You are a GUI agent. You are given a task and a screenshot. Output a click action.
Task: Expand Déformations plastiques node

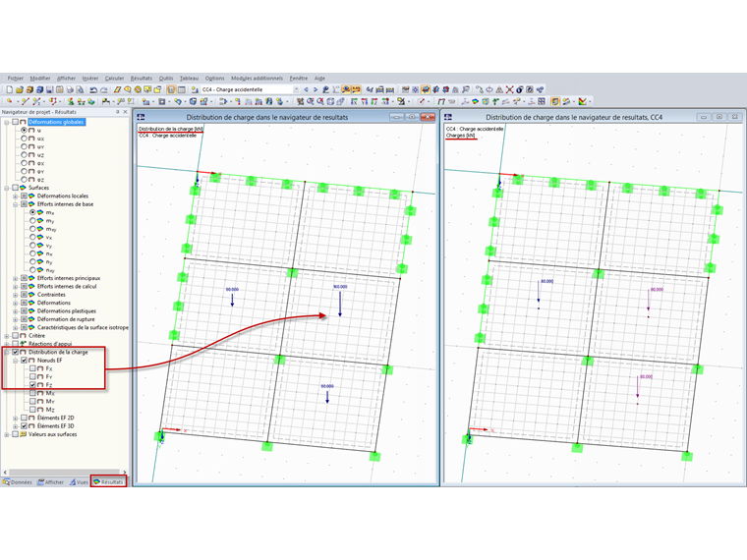pos(16,311)
